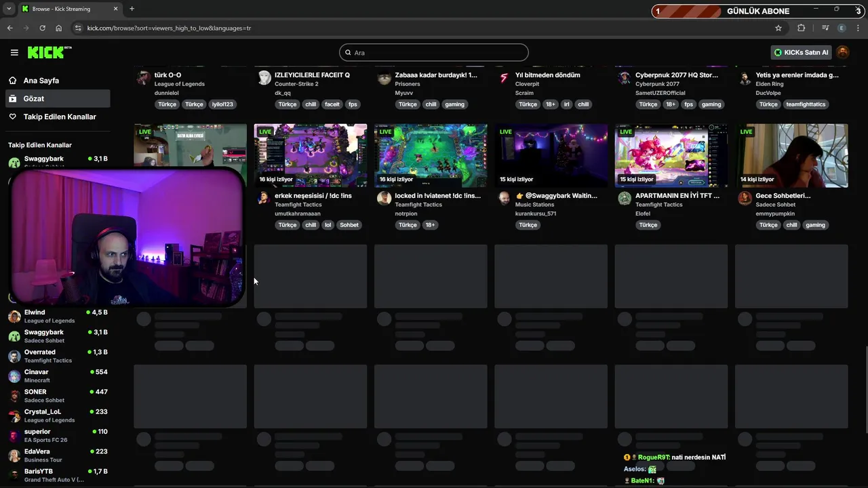Open the Overrated channel in the sidebar

click(x=58, y=356)
